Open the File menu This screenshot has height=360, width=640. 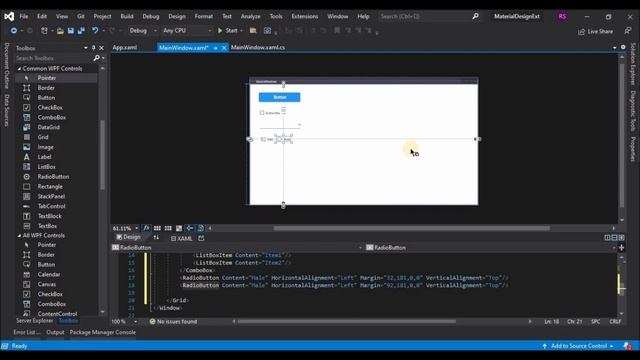tap(24, 16)
